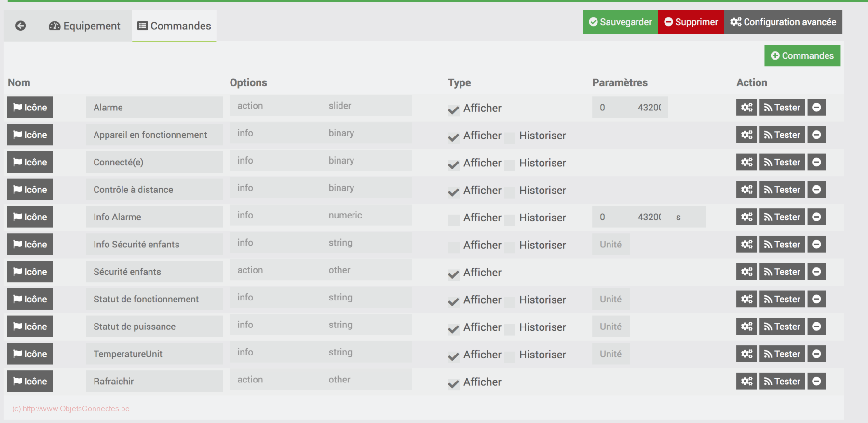Choose an Icône for Info Alarme row
The width and height of the screenshot is (868, 423).
click(x=30, y=217)
